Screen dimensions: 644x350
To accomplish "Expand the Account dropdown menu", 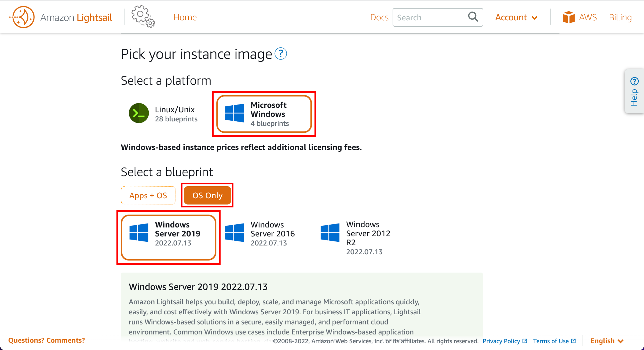I will (516, 17).
